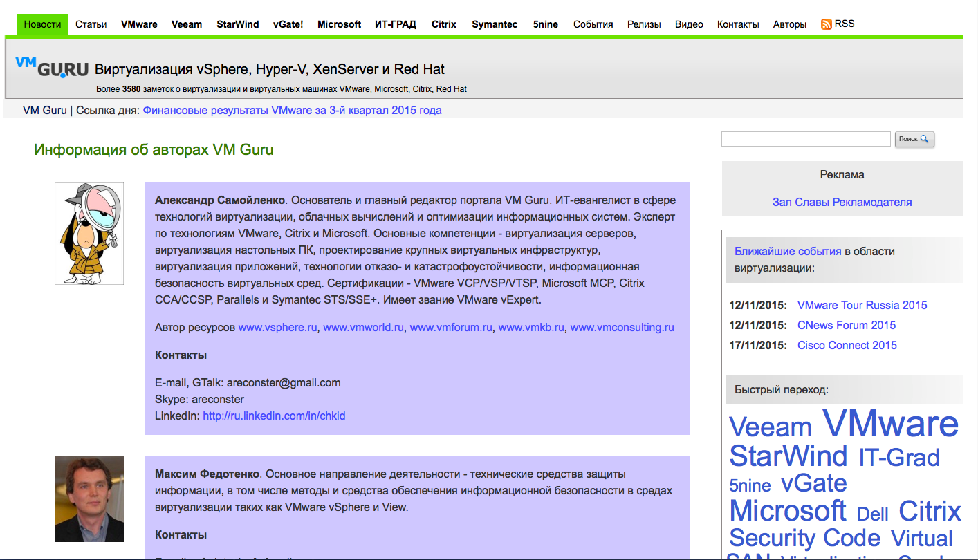Click Александр Самойленко's cartoon avatar
The width and height of the screenshot is (978, 560).
pyautogui.click(x=89, y=234)
